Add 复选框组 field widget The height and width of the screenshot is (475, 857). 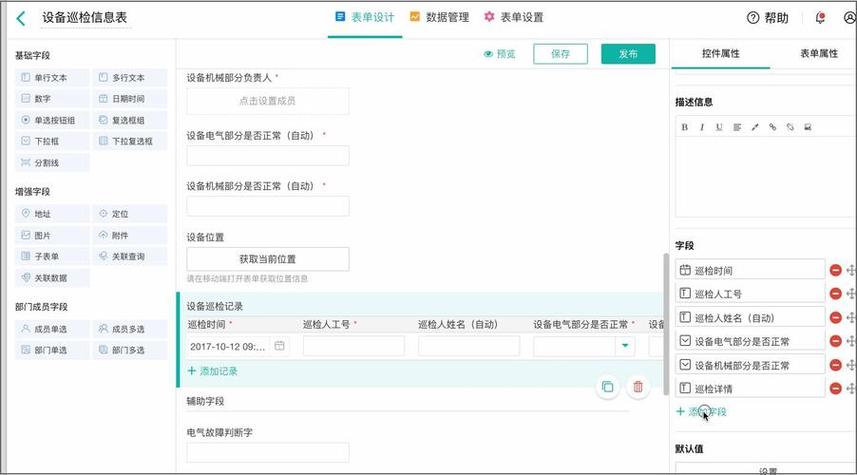pyautogui.click(x=130, y=120)
